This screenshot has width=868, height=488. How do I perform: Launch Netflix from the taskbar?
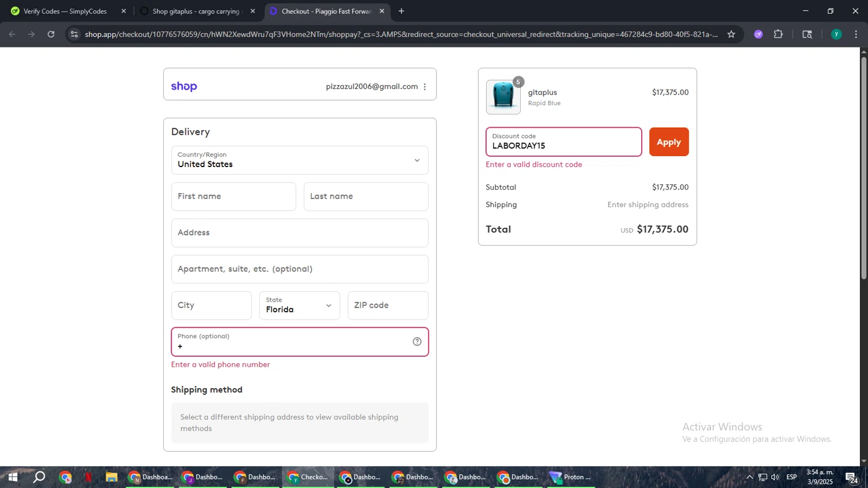[x=89, y=477]
